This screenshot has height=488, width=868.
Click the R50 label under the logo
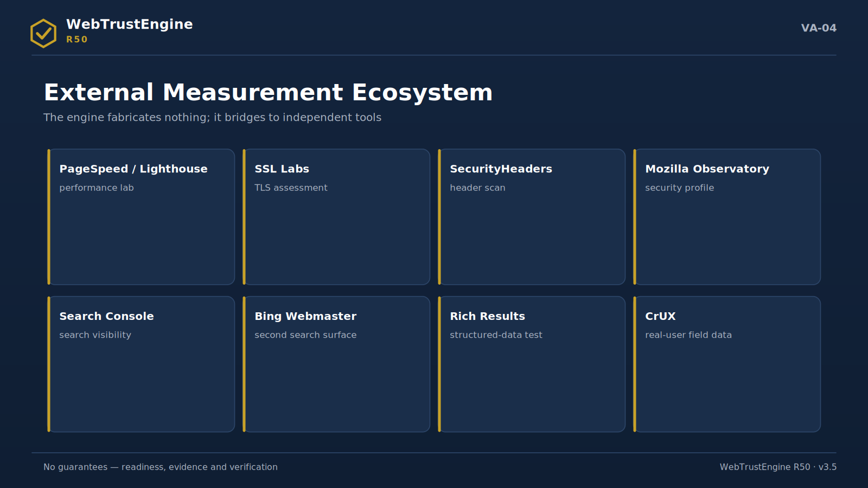(x=76, y=40)
